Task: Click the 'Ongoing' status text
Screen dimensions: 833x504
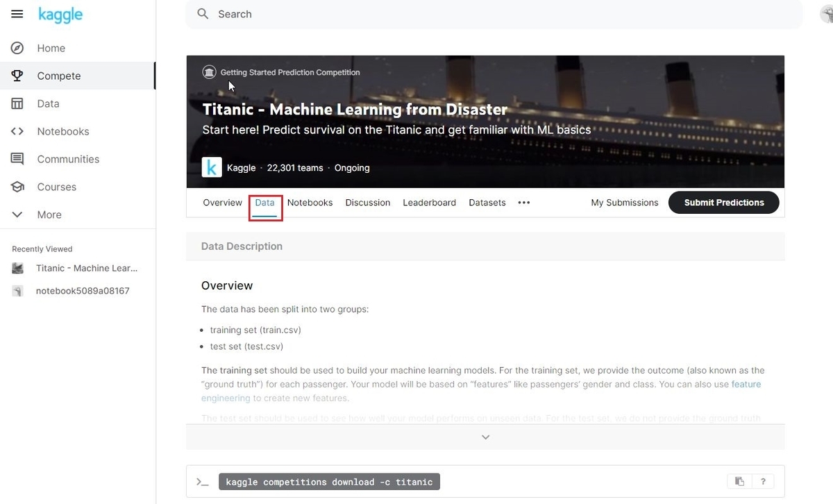Action: [352, 168]
